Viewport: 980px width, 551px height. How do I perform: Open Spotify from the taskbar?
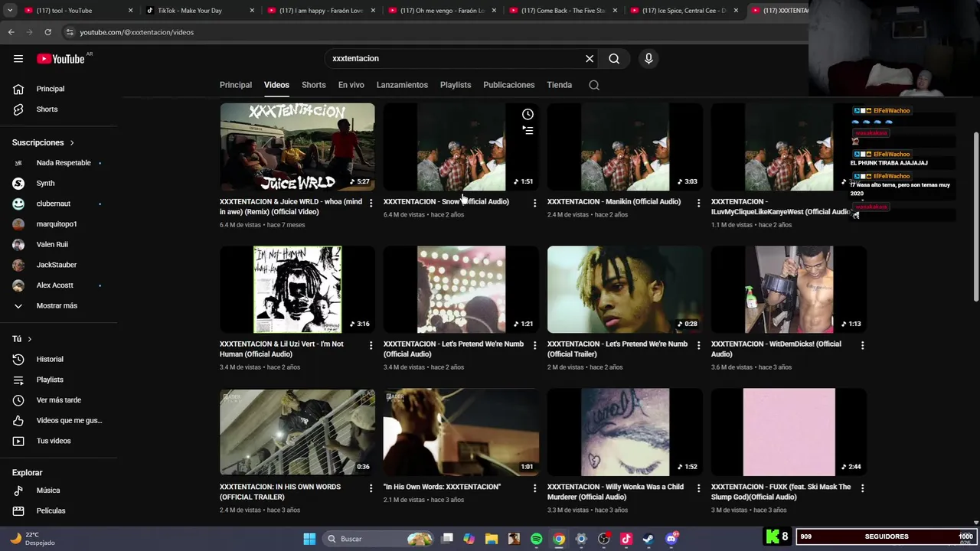click(537, 539)
